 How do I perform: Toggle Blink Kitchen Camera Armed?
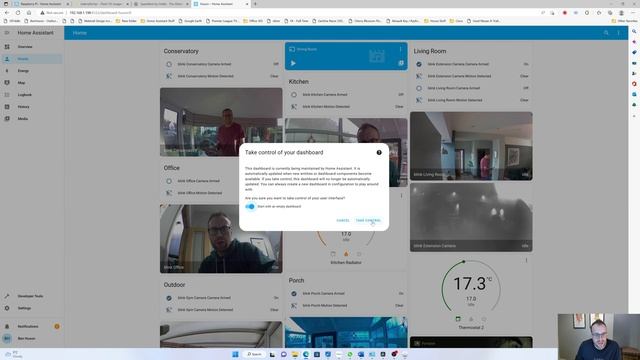pos(346,94)
